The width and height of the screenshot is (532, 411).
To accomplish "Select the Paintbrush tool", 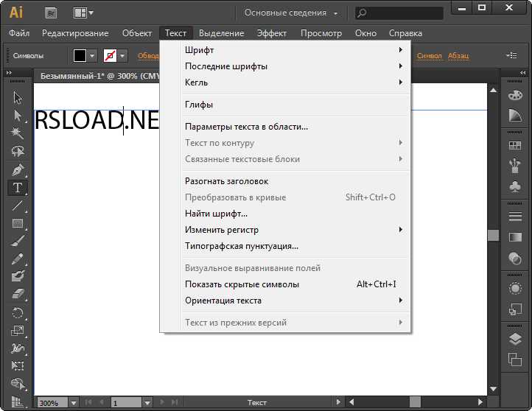I will (x=17, y=241).
